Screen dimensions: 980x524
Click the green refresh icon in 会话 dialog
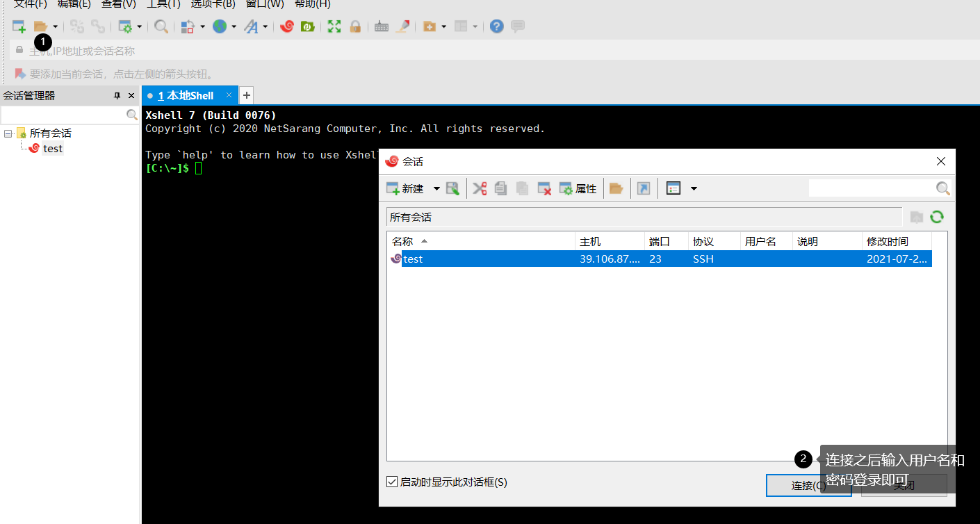937,217
